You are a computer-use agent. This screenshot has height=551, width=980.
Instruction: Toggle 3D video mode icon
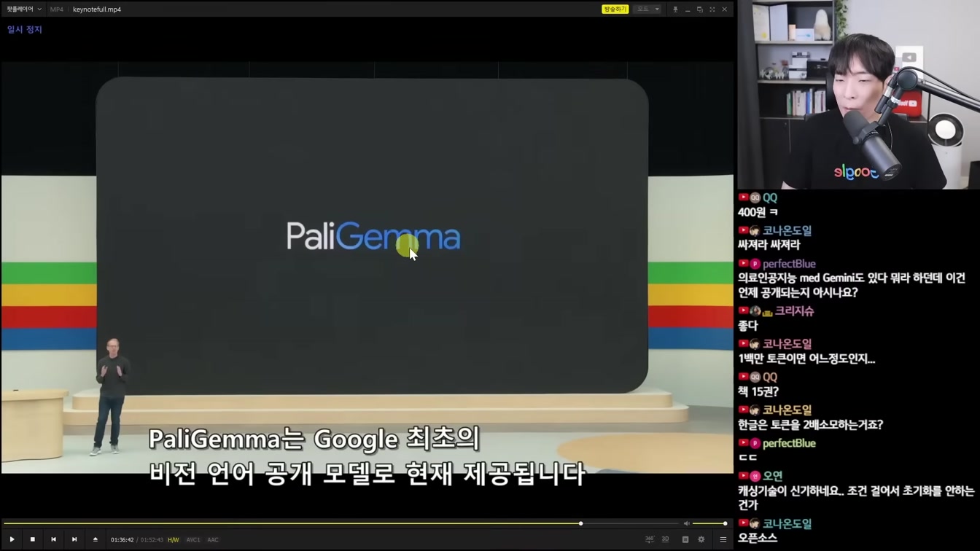point(665,539)
